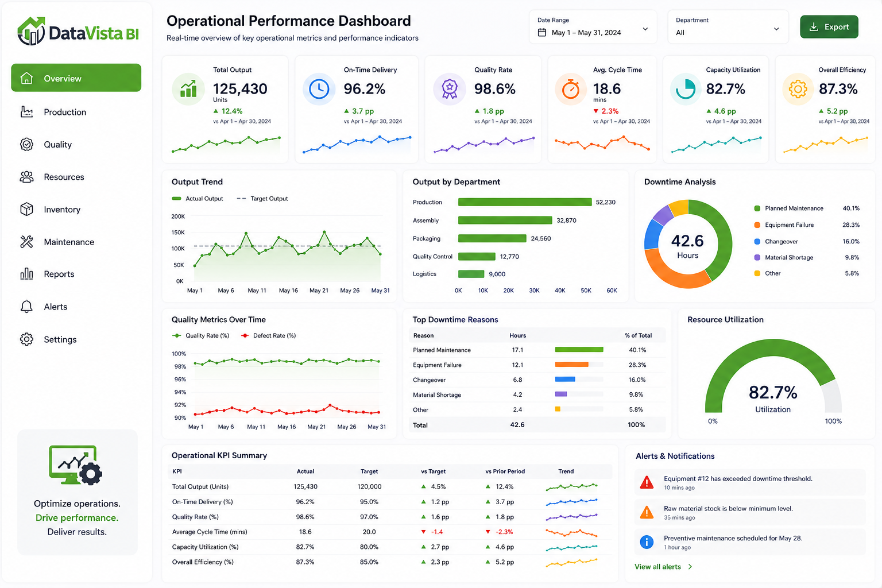The width and height of the screenshot is (882, 588).
Task: Click the Total Output growth chart icon
Action: (188, 89)
